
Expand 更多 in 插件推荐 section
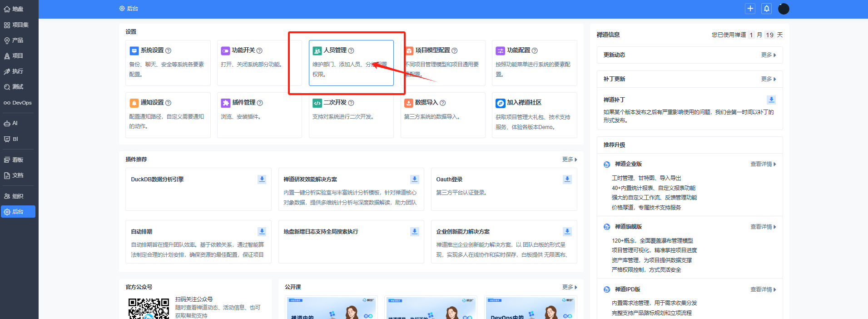(570, 159)
